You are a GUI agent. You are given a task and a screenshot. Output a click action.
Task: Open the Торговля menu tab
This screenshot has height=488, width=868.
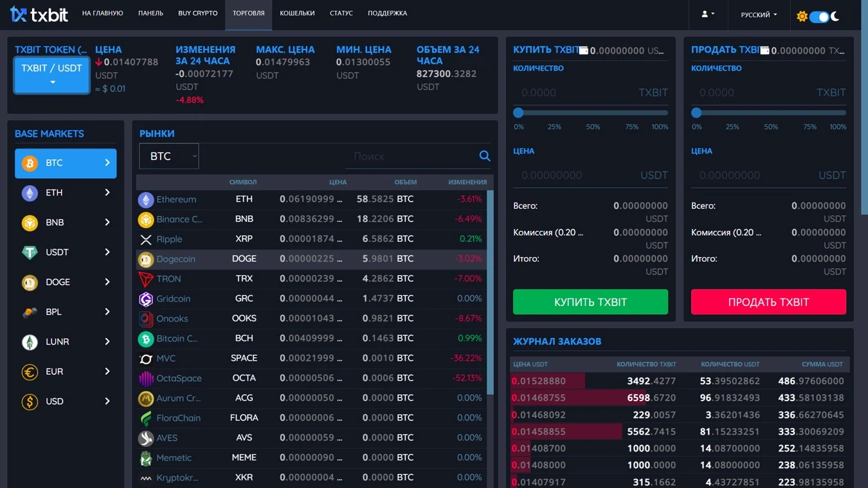(x=248, y=14)
